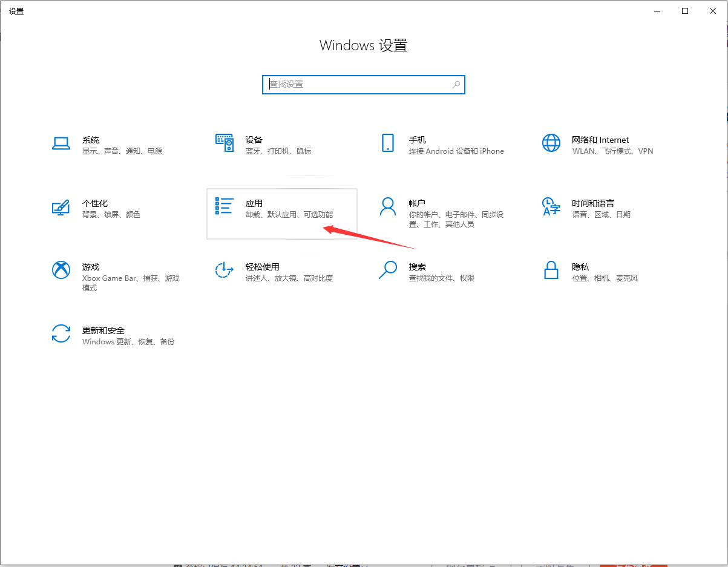Image resolution: width=728 pixels, height=567 pixels.
Task: Maximize the 设置 window
Action: click(685, 11)
